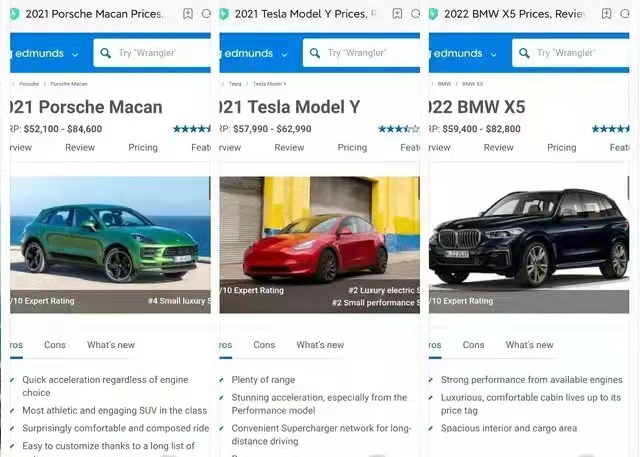Open Review tab on Tesla Model Y page
This screenshot has height=457, width=640.
289,147
